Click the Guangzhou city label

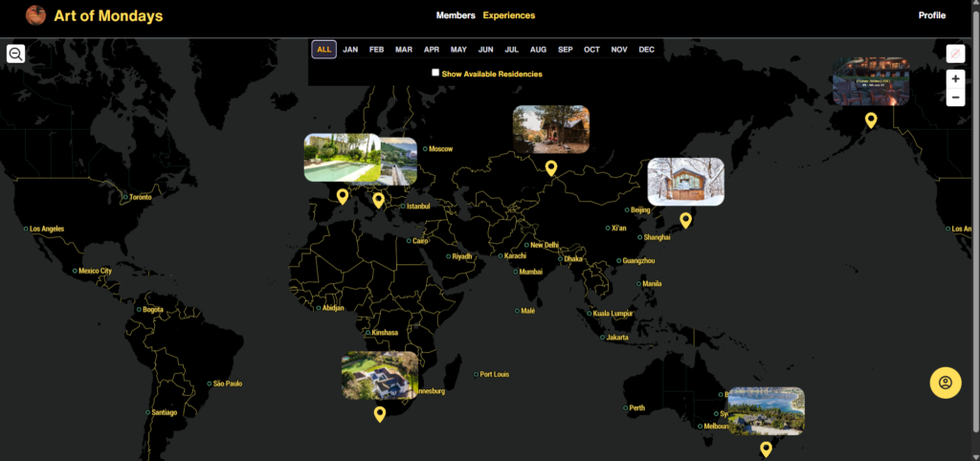pyautogui.click(x=638, y=260)
